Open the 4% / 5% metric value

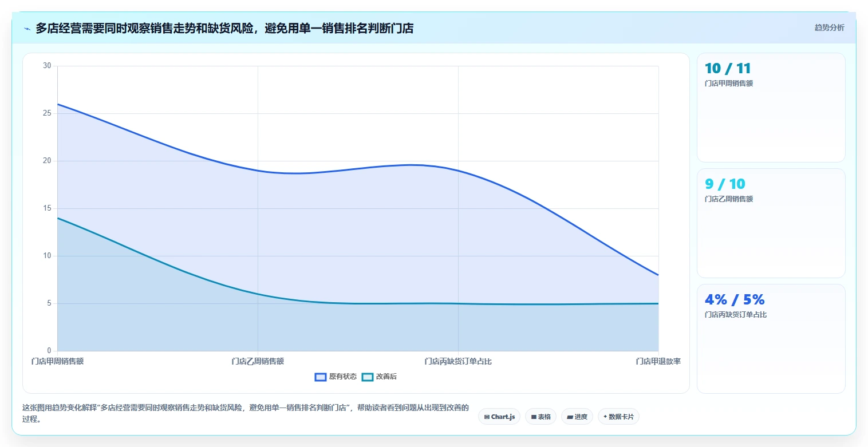[x=735, y=300]
